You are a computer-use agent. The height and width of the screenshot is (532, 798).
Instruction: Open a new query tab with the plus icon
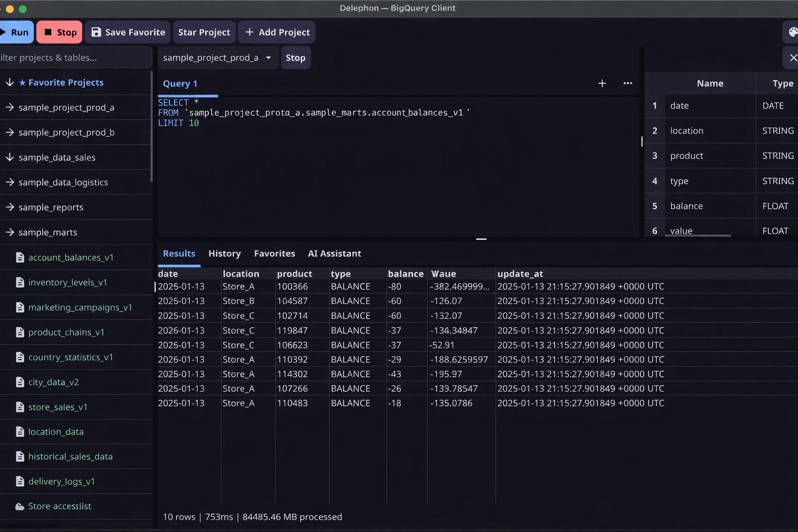pos(602,83)
